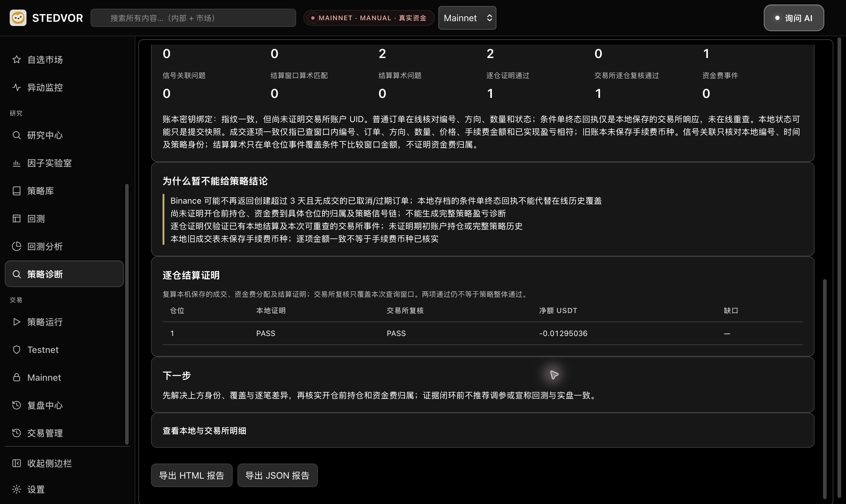846x504 pixels.
Task: Open the 策略库 section
Action: pos(65,191)
